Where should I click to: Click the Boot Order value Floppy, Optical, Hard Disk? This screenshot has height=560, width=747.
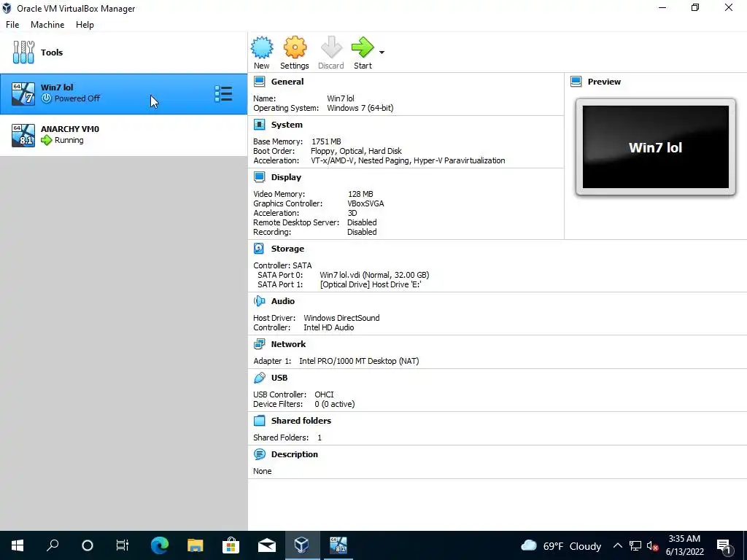tap(356, 151)
